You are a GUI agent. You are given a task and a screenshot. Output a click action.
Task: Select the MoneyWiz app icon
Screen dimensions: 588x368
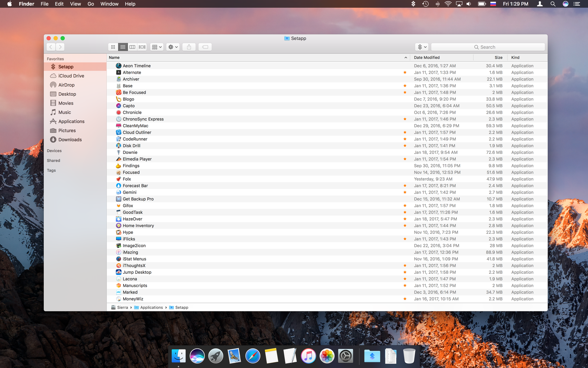click(x=119, y=299)
